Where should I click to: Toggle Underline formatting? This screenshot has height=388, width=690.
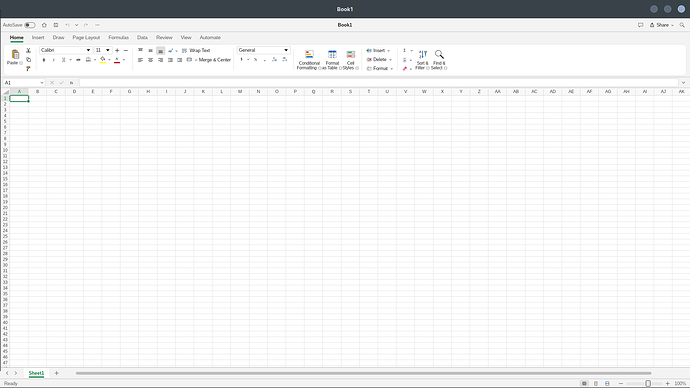(x=63, y=60)
